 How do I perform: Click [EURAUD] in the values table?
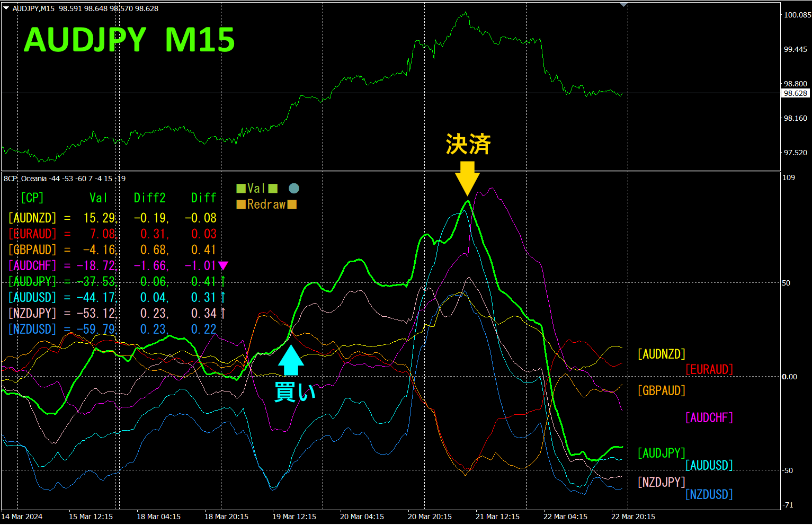(32, 234)
